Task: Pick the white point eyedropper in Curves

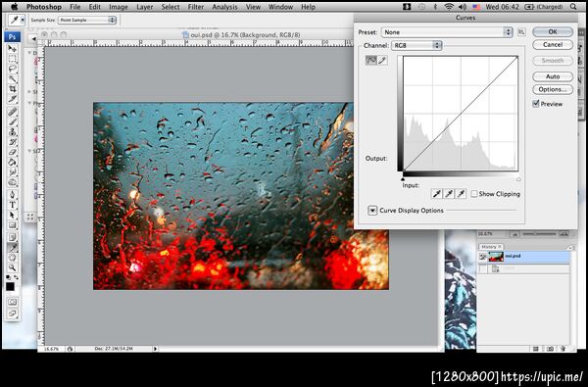Action: [x=462, y=194]
